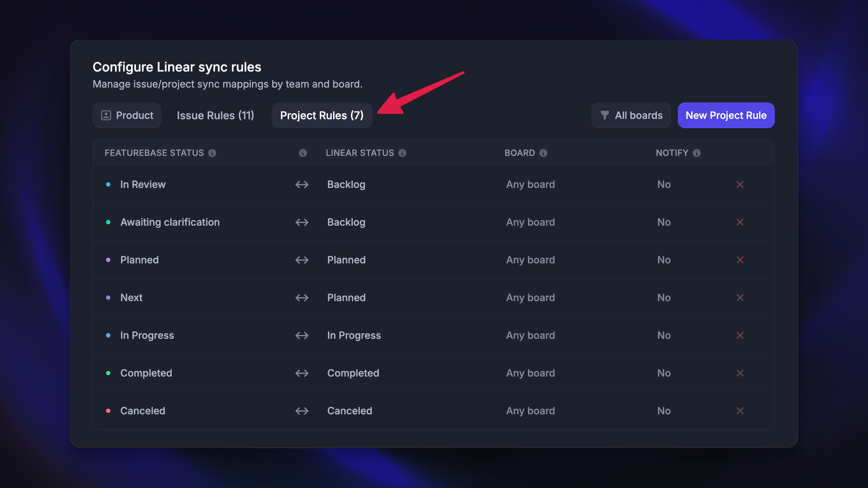This screenshot has width=868, height=488.
Task: Click New Project Rule button
Action: [726, 115]
